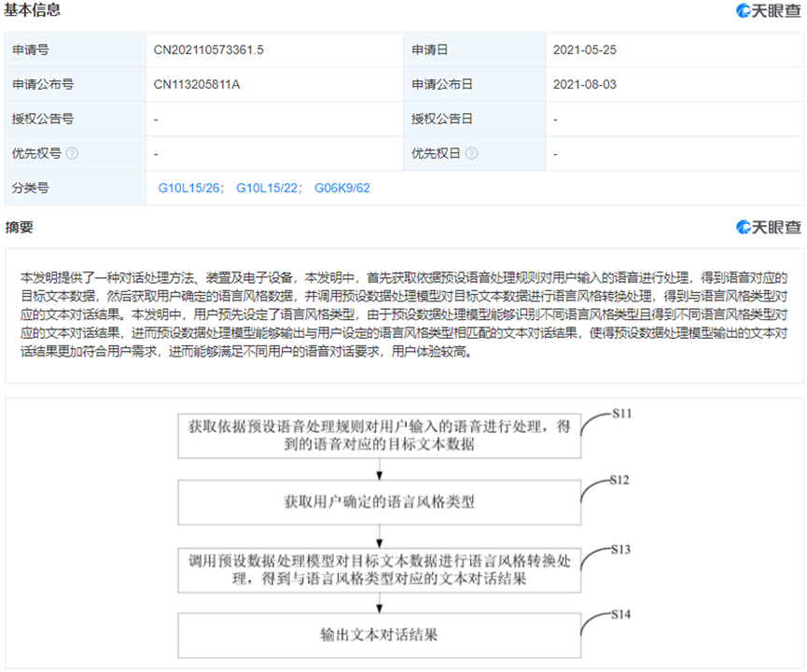Click flowchart step box S11

379,436
